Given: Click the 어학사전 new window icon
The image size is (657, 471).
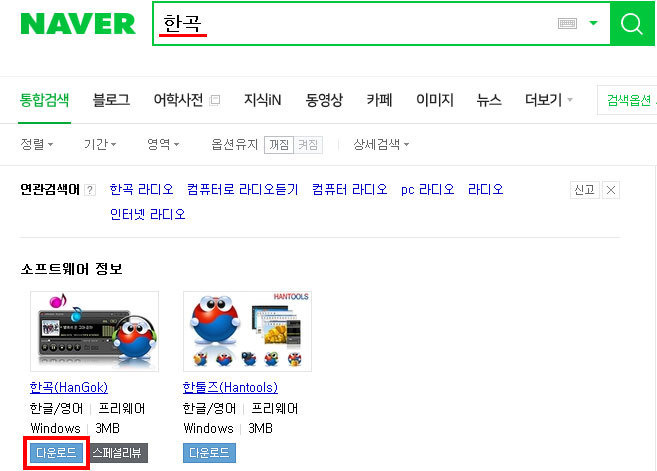Looking at the screenshot, I should pyautogui.click(x=215, y=100).
